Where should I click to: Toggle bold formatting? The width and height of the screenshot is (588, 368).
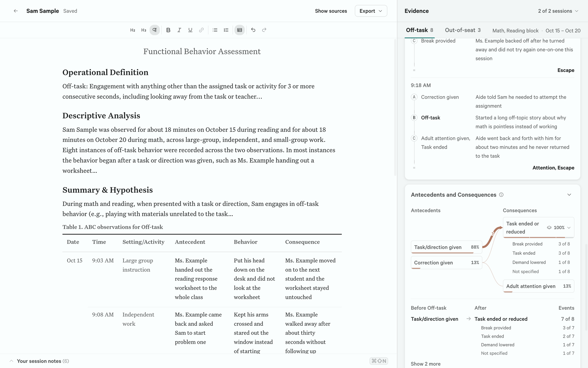point(168,30)
